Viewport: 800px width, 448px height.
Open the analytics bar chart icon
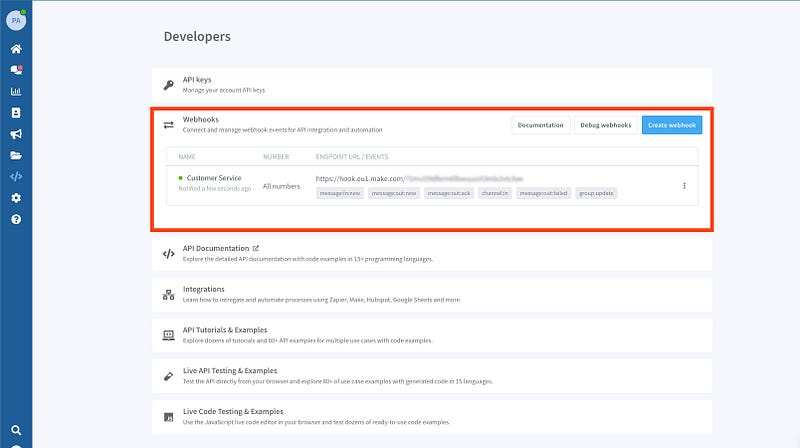pyautogui.click(x=16, y=91)
